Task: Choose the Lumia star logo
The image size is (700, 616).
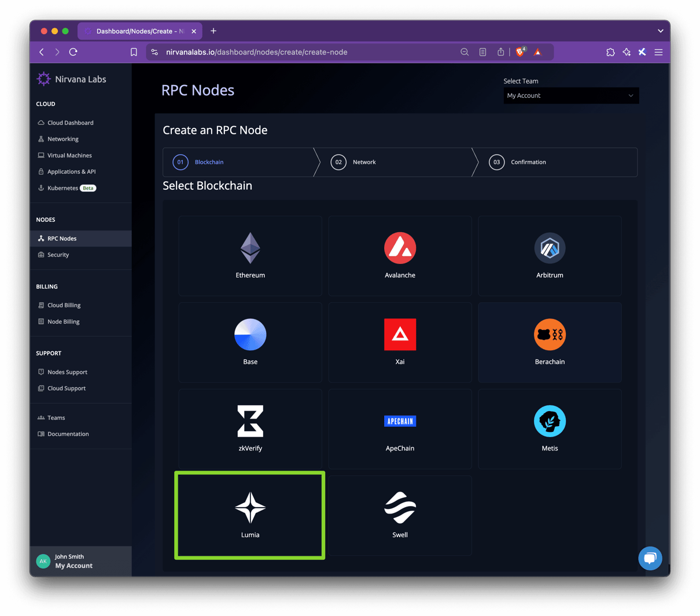Action: (250, 508)
